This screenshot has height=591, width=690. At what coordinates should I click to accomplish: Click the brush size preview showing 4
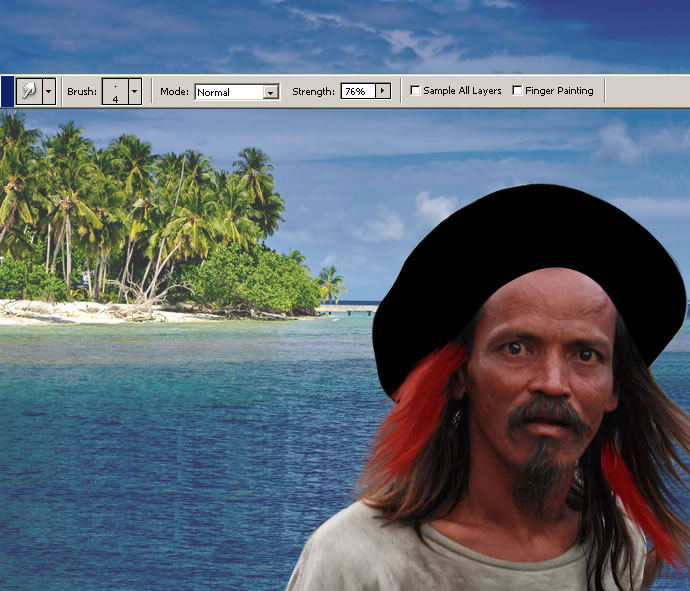(x=115, y=92)
